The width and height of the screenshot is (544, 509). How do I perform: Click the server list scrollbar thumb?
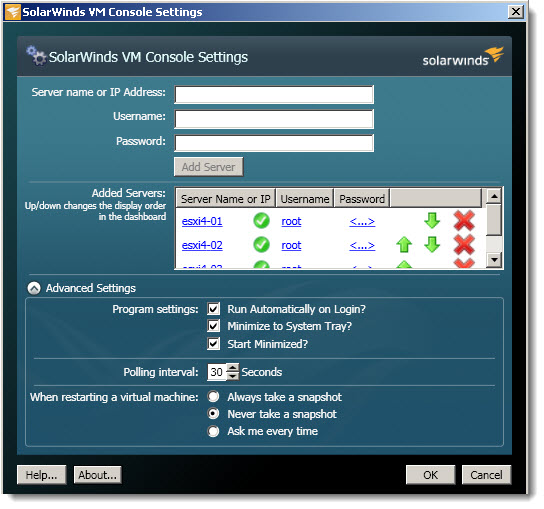(494, 220)
